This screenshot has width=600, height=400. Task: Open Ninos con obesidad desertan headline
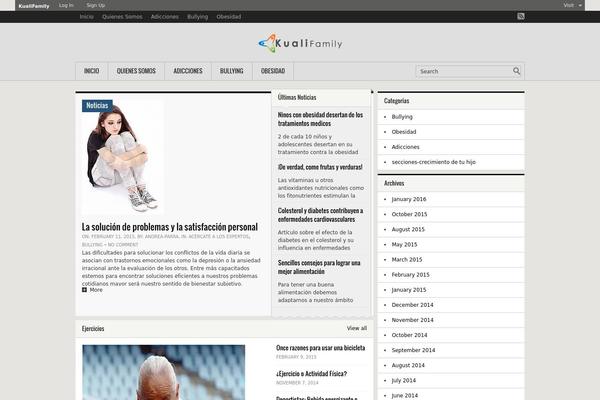(320, 119)
